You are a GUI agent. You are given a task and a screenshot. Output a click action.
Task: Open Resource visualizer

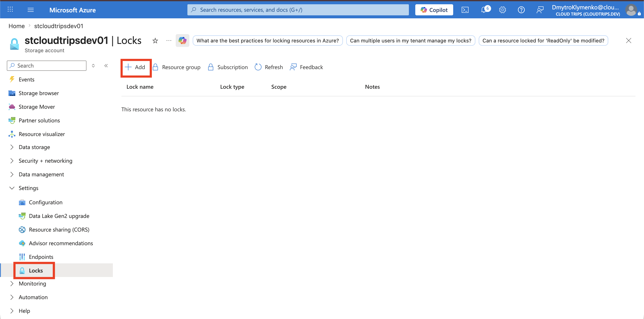tap(42, 134)
